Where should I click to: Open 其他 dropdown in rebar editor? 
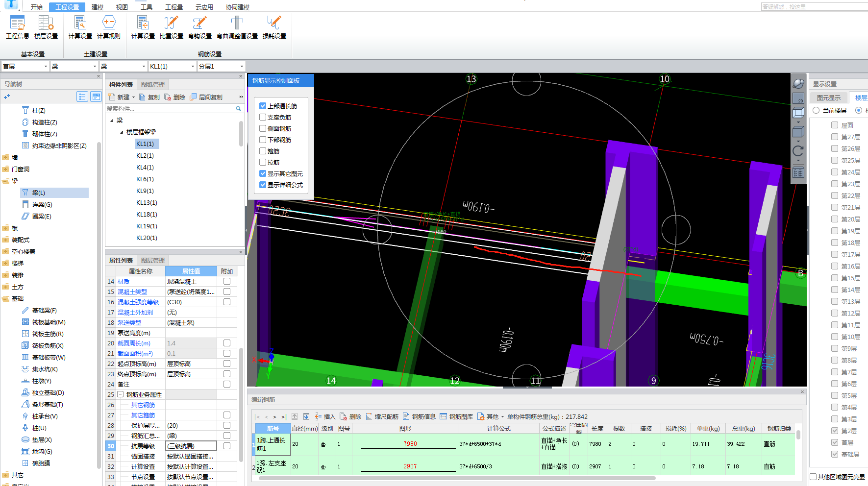point(502,417)
